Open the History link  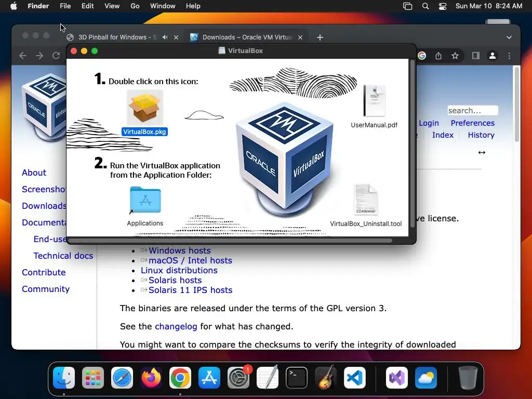[481, 135]
